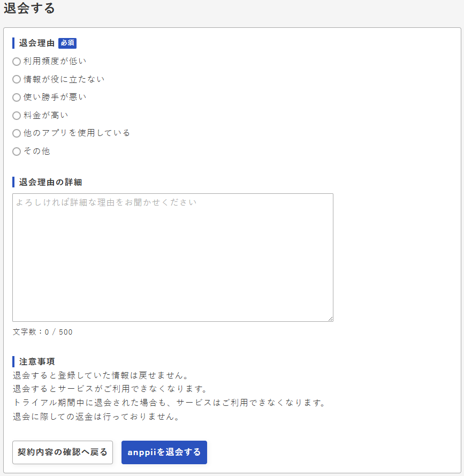Click the textarea resize handle corner

click(x=331, y=319)
